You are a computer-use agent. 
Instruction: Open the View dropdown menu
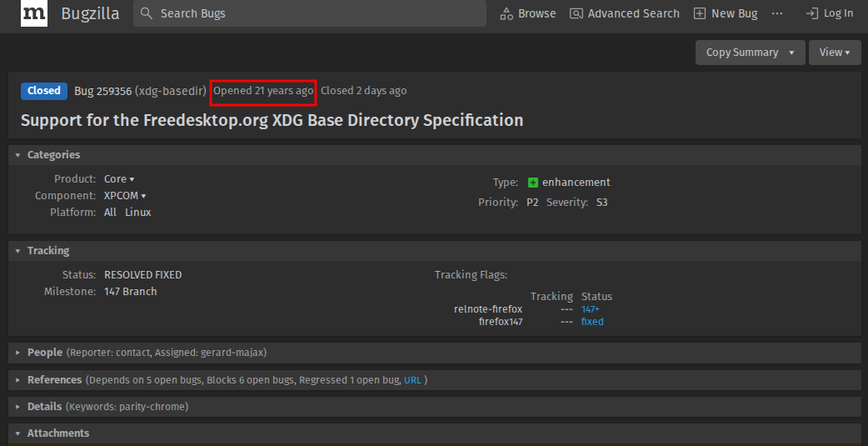[x=835, y=53]
